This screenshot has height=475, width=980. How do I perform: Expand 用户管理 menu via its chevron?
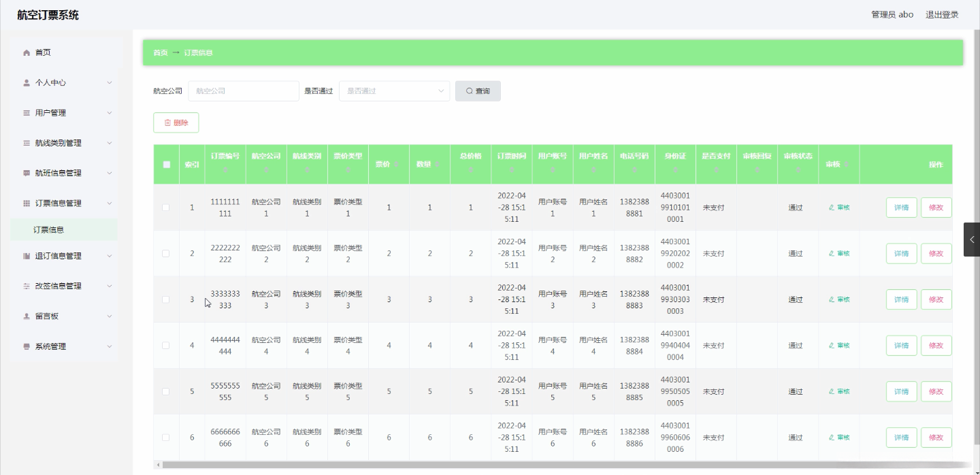[x=109, y=113]
